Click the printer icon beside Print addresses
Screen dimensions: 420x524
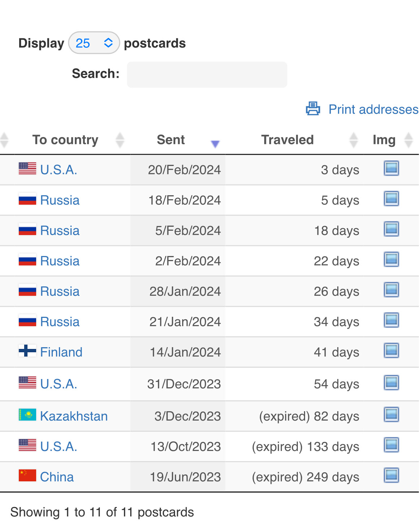pos(313,108)
